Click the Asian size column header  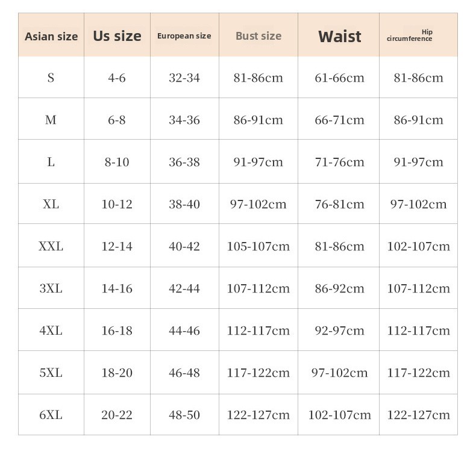click(51, 36)
